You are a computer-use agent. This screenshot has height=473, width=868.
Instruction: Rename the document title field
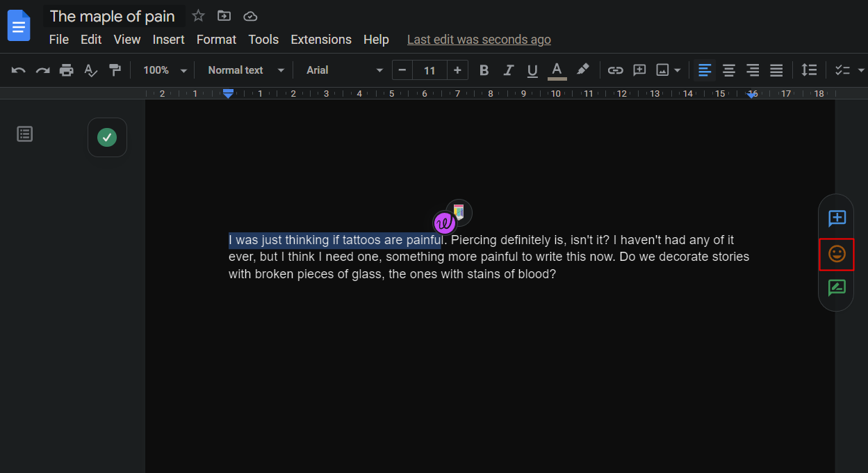click(x=114, y=16)
